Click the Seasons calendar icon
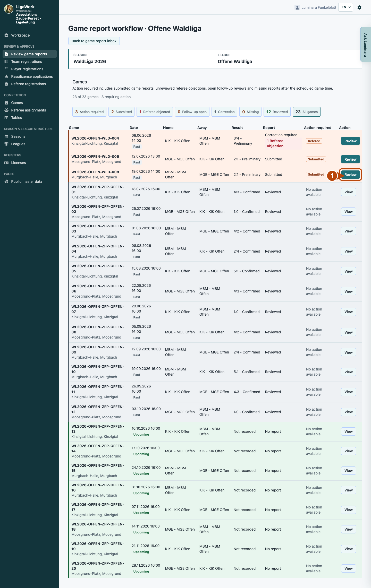The width and height of the screenshot is (371, 588). (6, 136)
